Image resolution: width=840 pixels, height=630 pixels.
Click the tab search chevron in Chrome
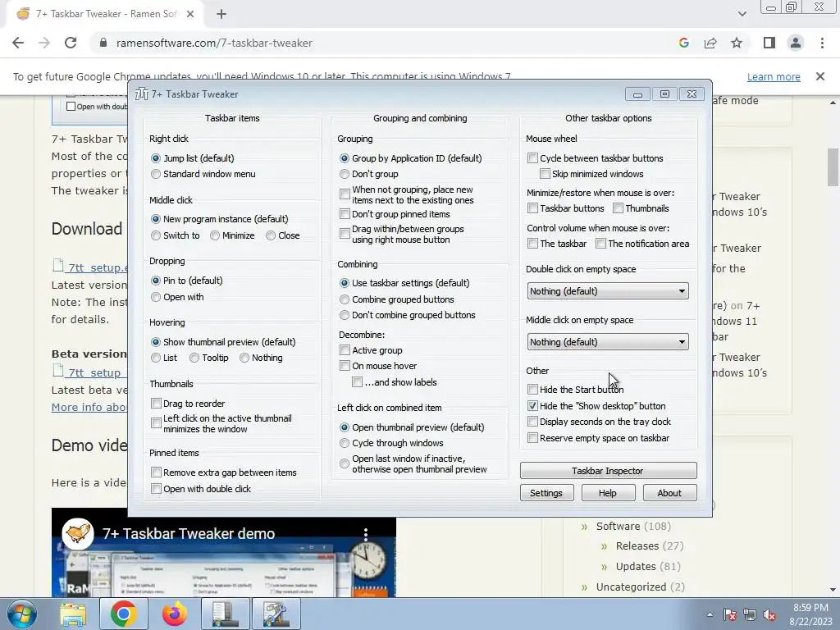point(742,14)
